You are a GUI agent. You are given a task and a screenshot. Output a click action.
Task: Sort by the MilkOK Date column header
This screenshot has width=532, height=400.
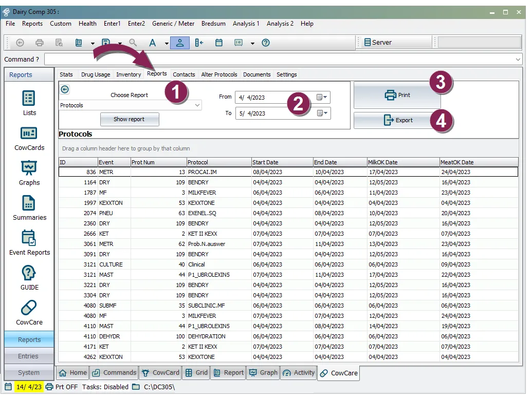pyautogui.click(x=403, y=162)
